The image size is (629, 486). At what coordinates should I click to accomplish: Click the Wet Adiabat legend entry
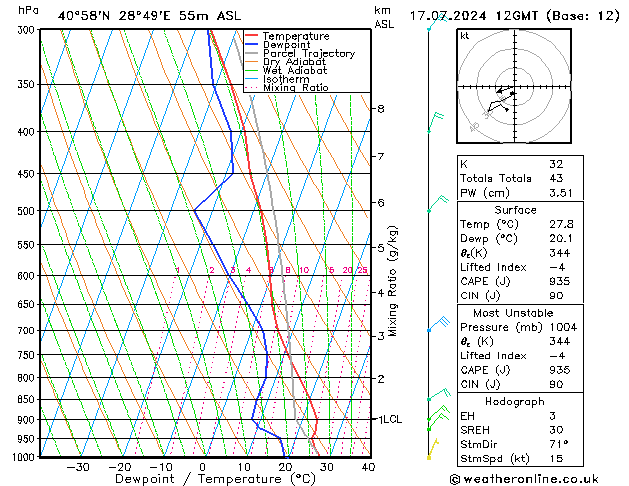click(295, 71)
